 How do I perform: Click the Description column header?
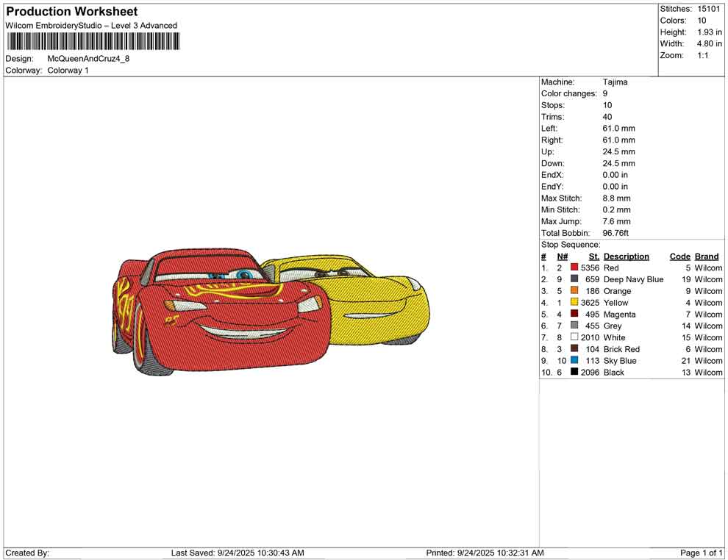(x=626, y=256)
